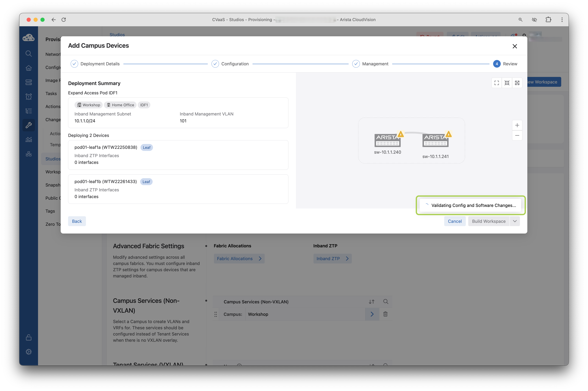Zoom out topology with minus button
Image resolution: width=588 pixels, height=391 pixels.
coord(517,135)
